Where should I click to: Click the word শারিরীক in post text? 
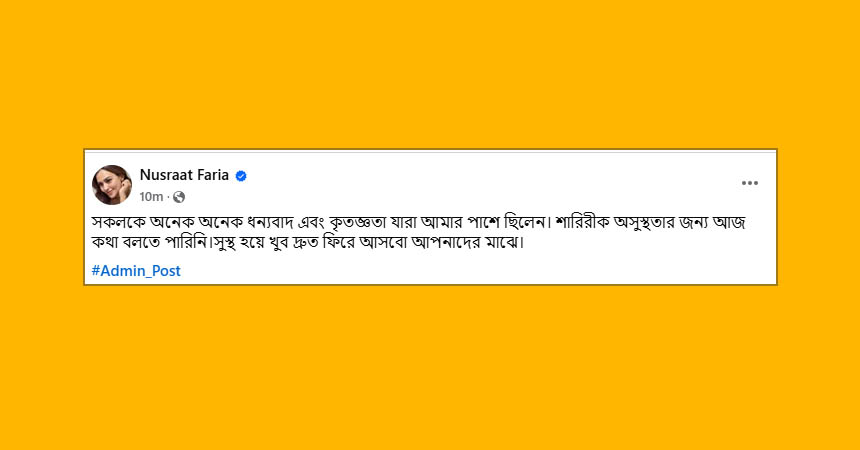click(x=582, y=223)
